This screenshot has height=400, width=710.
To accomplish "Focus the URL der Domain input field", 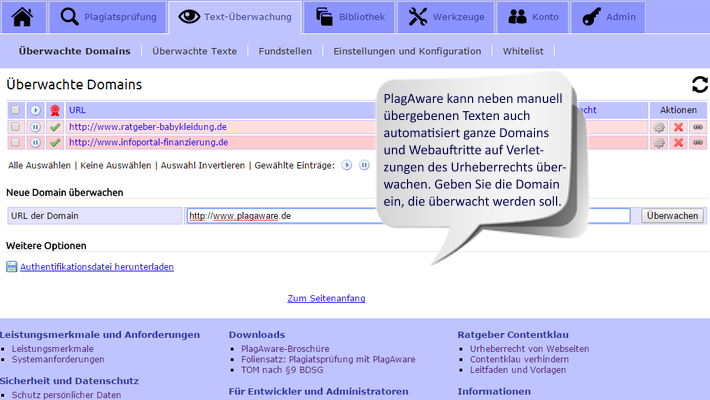I will [408, 216].
